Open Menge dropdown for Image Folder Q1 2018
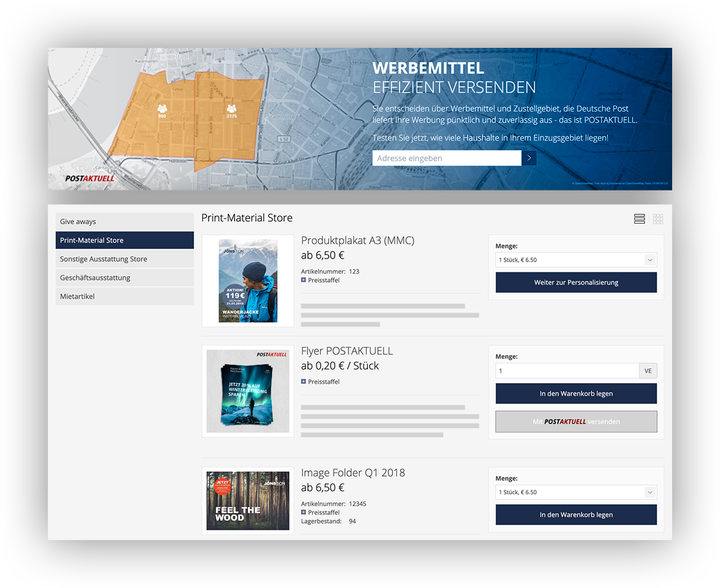Viewport: 720px width, 588px height. (576, 492)
